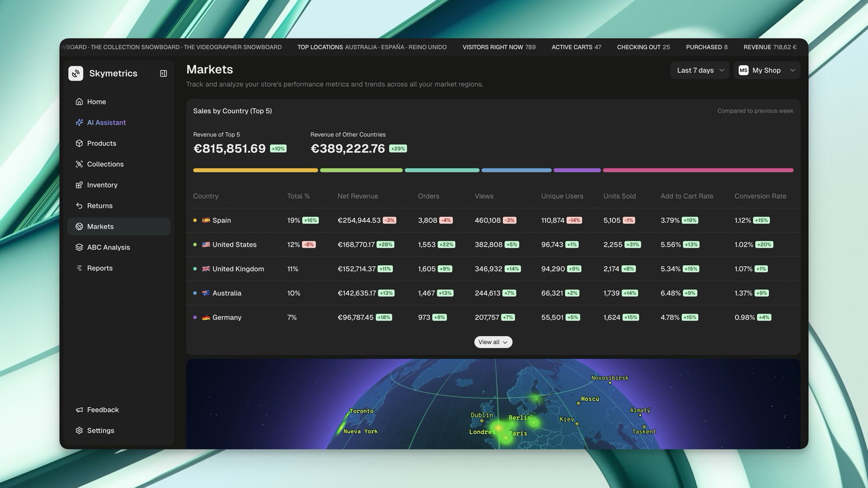
Task: Click the teal United Kingdom bar segment
Action: pos(442,170)
